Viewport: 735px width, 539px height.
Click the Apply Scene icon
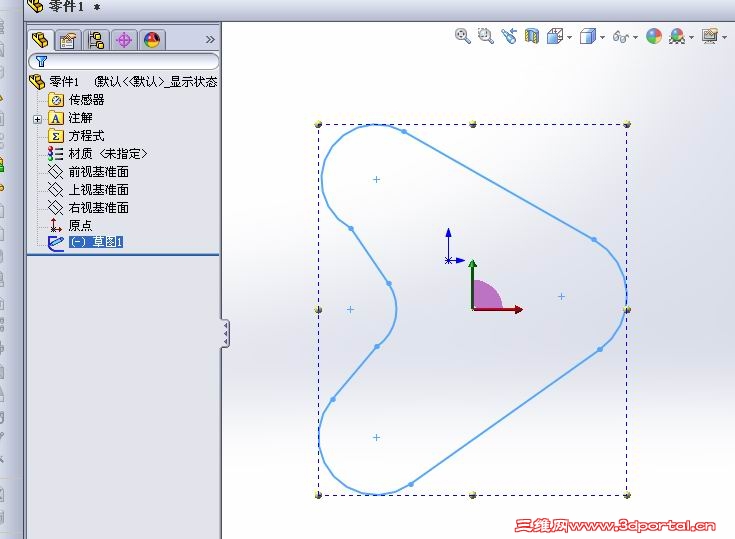point(677,36)
